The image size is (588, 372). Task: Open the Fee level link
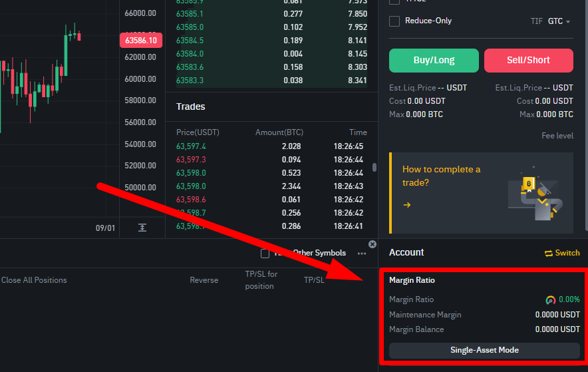(557, 136)
